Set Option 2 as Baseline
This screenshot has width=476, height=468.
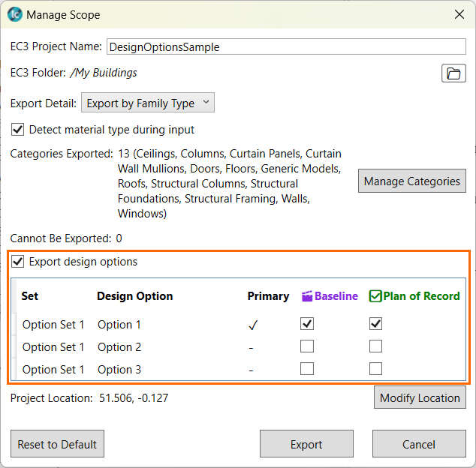pyautogui.click(x=307, y=346)
